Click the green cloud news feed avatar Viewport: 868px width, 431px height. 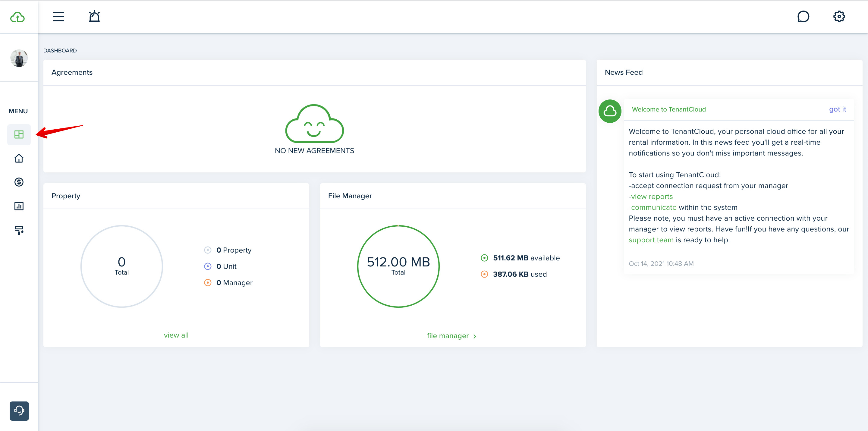610,111
